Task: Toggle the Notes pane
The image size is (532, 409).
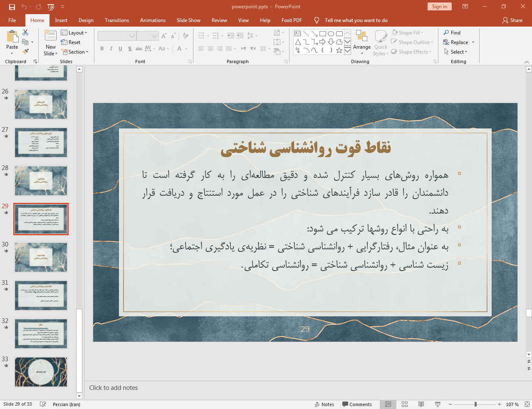Action: (x=324, y=404)
